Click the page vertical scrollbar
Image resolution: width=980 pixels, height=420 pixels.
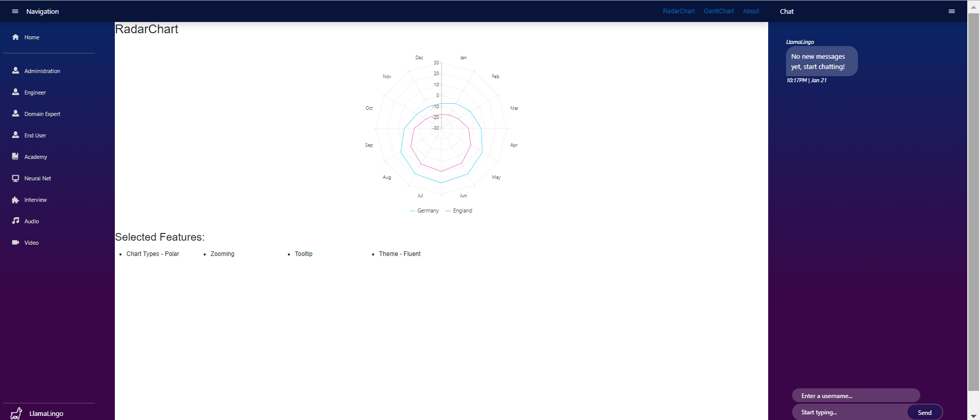tap(973, 204)
